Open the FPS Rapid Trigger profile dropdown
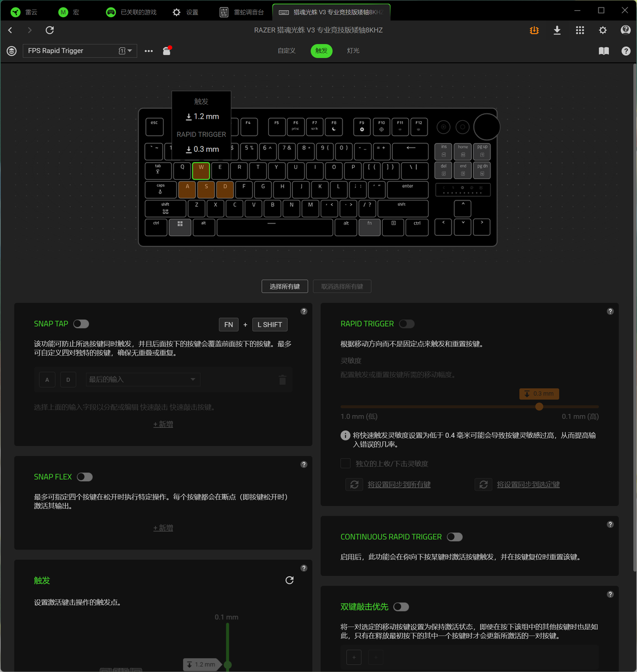Viewport: 637px width, 672px height. [80, 51]
